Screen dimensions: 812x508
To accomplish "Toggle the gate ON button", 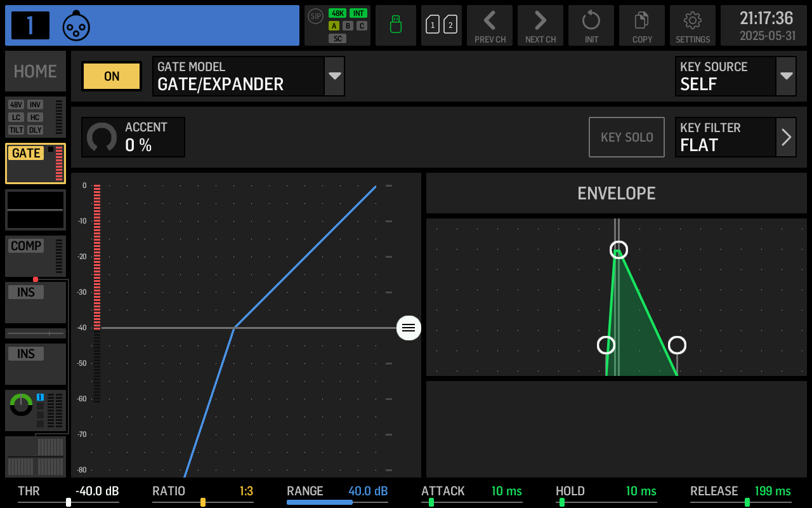I will pos(111,76).
